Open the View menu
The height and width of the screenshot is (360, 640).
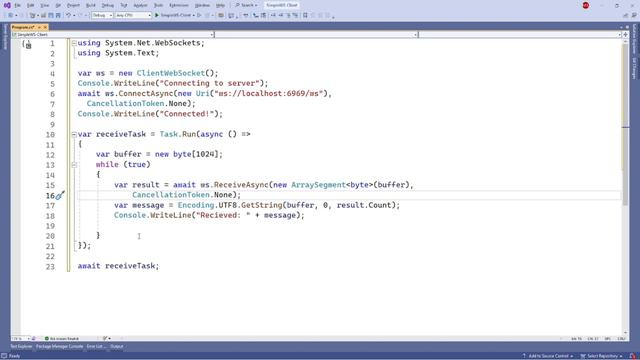tap(44, 5)
